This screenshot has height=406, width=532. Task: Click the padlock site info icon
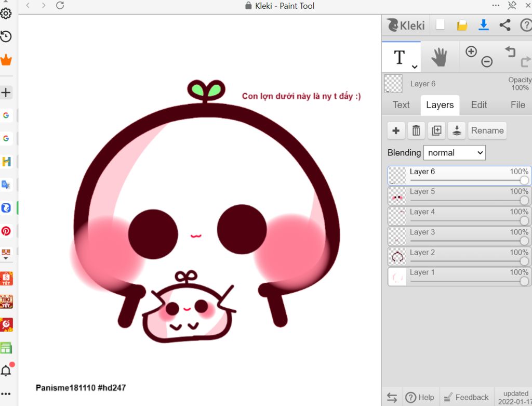tap(248, 5)
